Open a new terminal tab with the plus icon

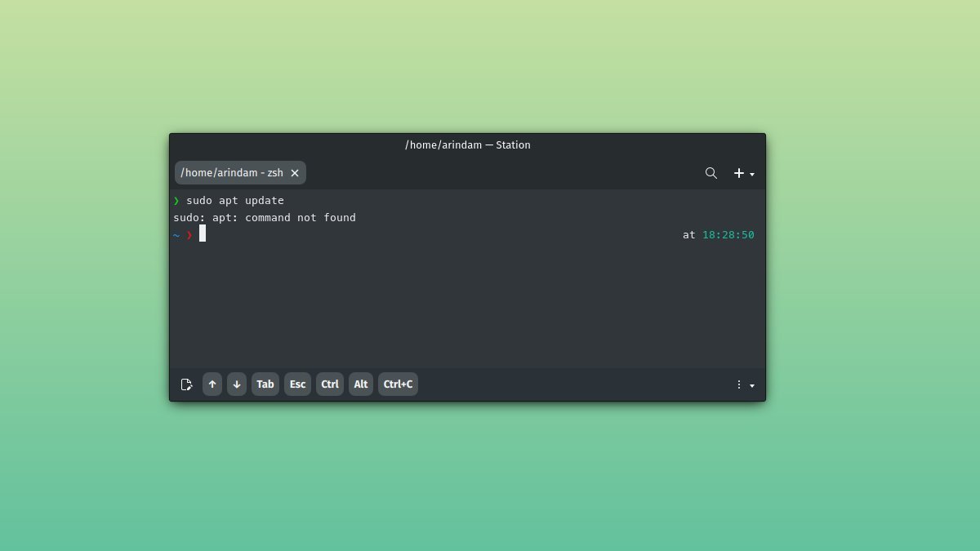[737, 173]
